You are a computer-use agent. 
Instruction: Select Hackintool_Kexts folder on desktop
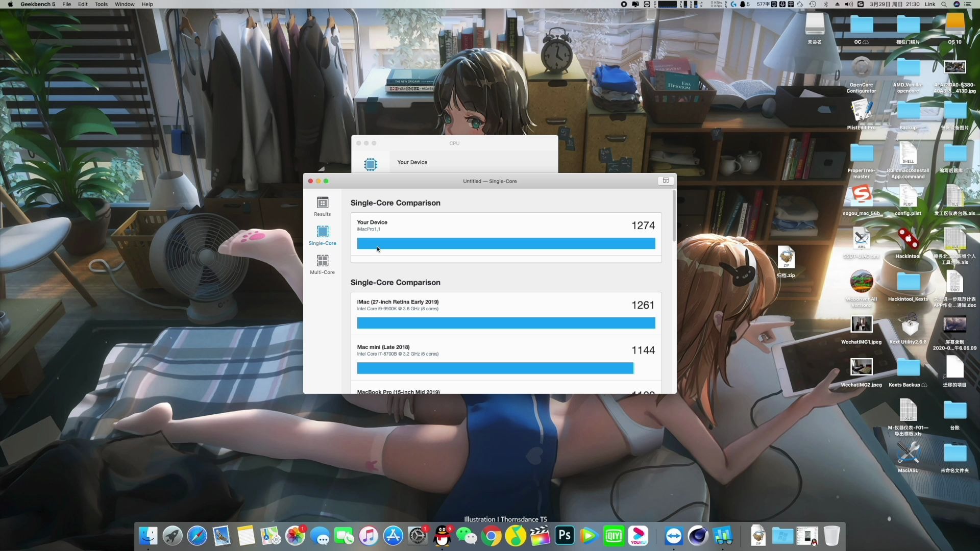click(x=908, y=283)
